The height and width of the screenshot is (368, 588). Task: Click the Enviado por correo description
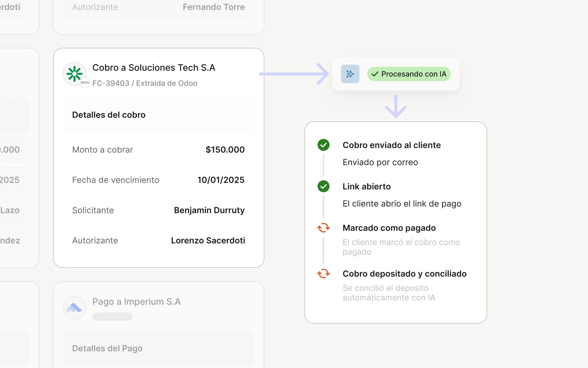(x=380, y=162)
